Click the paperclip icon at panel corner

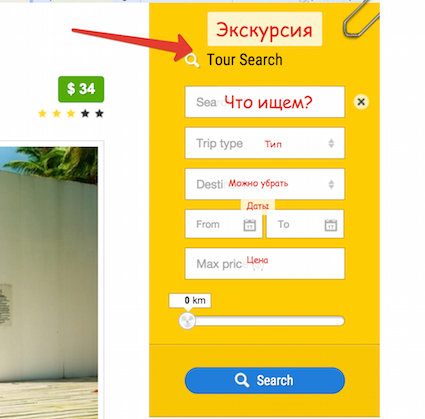[361, 18]
